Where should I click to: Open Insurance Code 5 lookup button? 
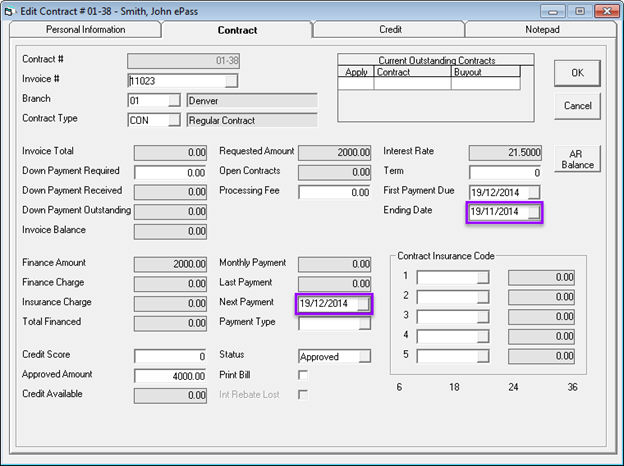(x=483, y=356)
